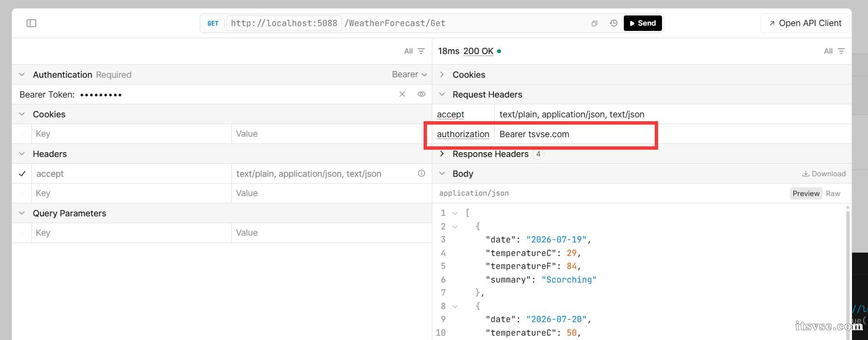Collapse the Body section
Screen dimensions: 868x340
441,173
